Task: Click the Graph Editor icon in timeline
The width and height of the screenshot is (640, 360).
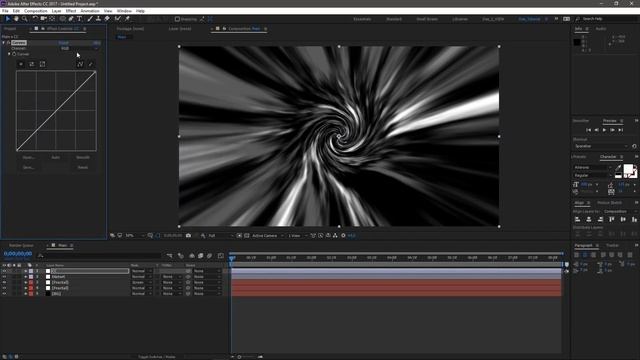Action: tap(221, 256)
